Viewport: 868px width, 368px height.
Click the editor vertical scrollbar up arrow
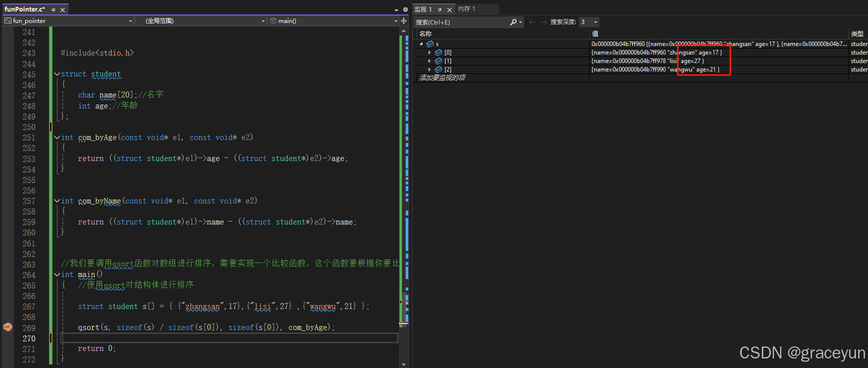click(404, 31)
